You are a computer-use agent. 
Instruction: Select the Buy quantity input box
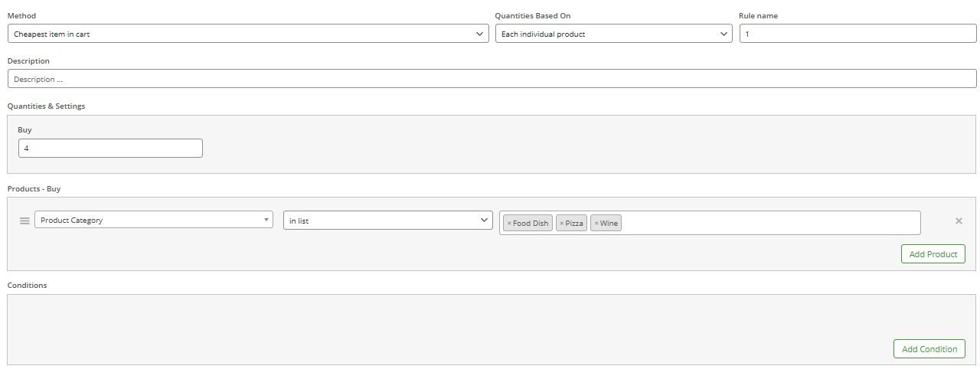coord(110,148)
